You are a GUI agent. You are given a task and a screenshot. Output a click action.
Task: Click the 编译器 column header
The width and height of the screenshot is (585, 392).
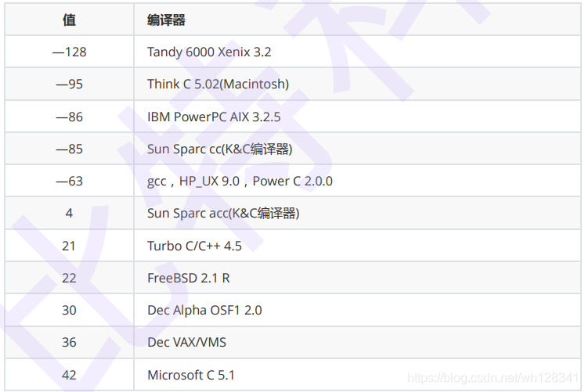(x=166, y=20)
